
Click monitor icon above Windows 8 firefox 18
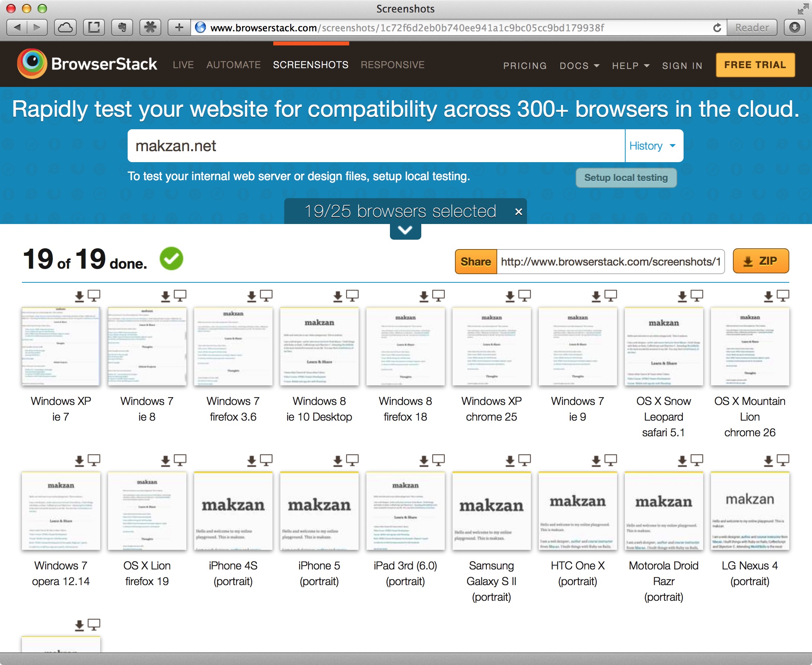(x=438, y=296)
